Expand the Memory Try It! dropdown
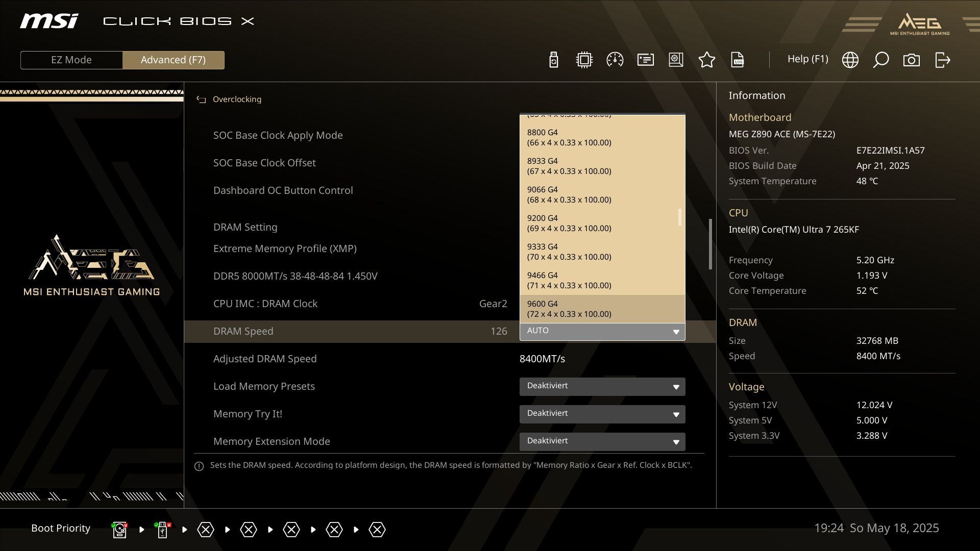This screenshot has height=551, width=980. (x=602, y=414)
